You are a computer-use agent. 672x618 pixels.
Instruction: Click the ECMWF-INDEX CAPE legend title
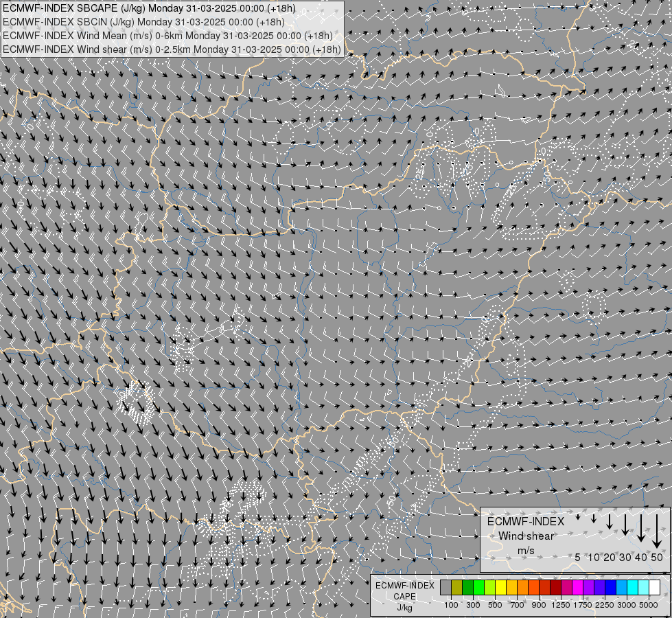click(405, 591)
